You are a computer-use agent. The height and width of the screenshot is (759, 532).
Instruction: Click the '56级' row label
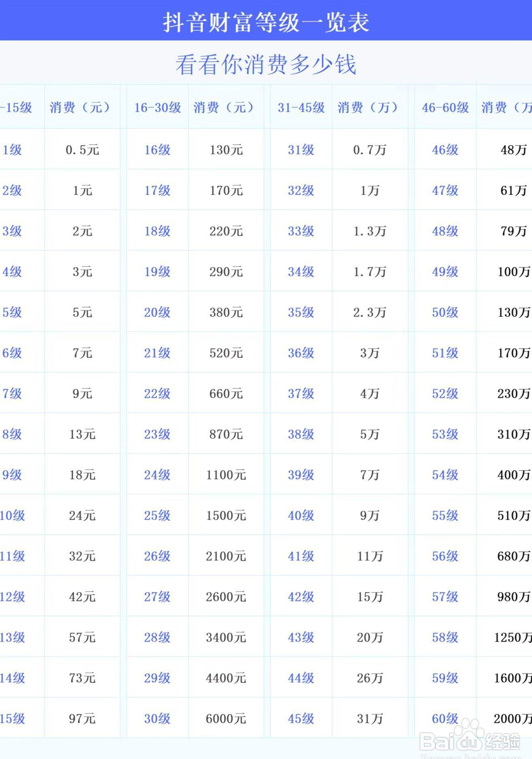point(445,556)
